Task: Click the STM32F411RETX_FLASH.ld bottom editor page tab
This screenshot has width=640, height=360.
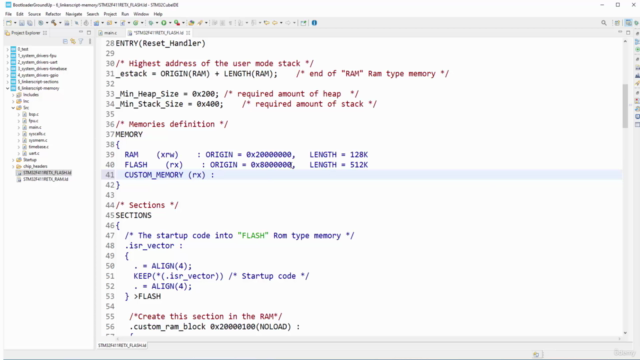Action: point(122,345)
